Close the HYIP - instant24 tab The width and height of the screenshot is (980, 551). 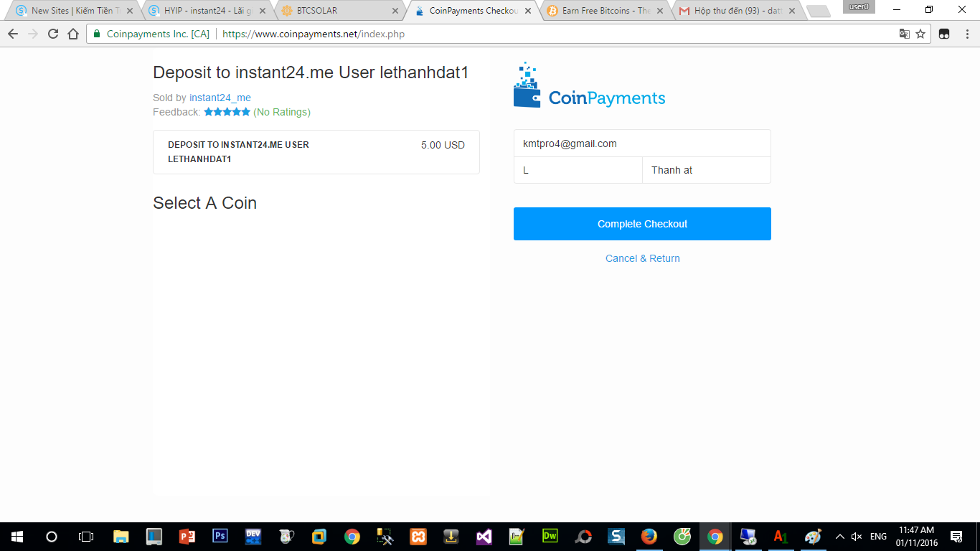point(263,11)
